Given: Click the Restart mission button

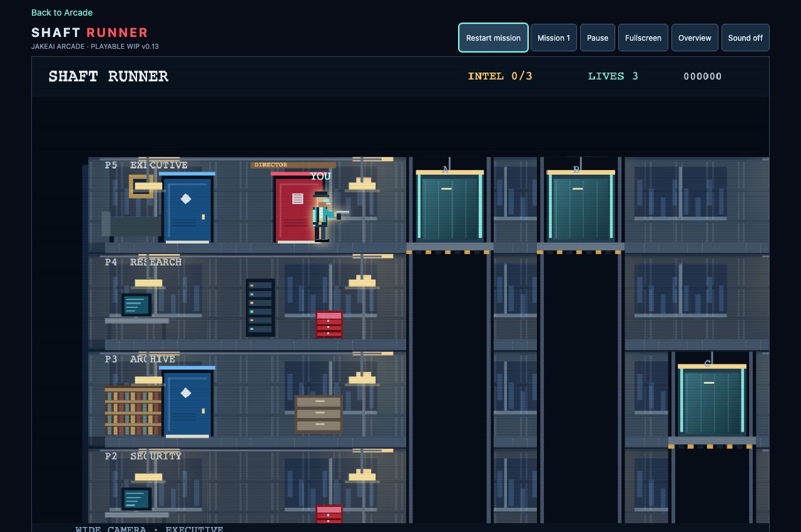Looking at the screenshot, I should [x=493, y=38].
